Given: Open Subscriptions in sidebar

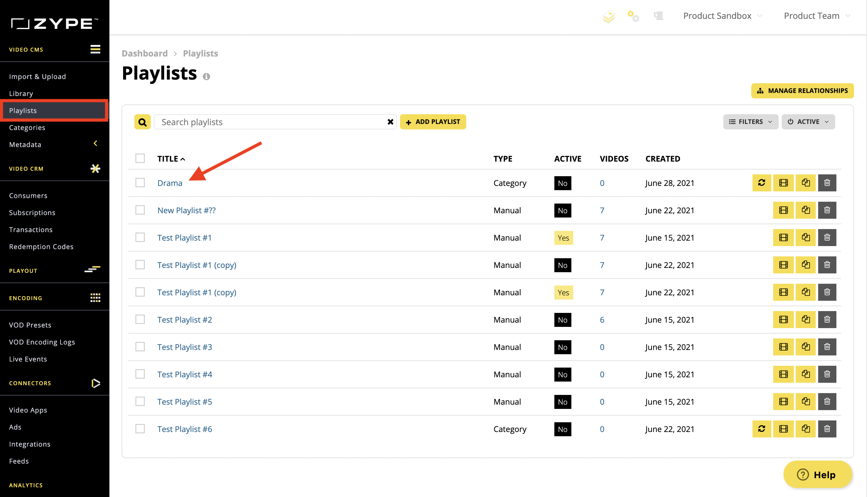Looking at the screenshot, I should 32,213.
